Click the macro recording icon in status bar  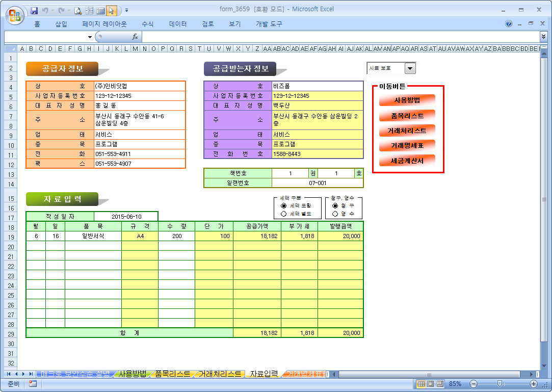point(33,383)
